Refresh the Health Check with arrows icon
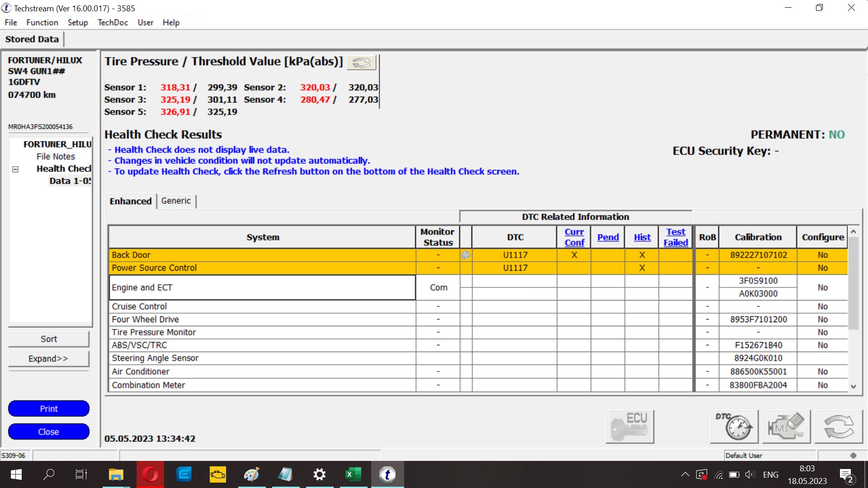This screenshot has height=488, width=868. coord(839,426)
